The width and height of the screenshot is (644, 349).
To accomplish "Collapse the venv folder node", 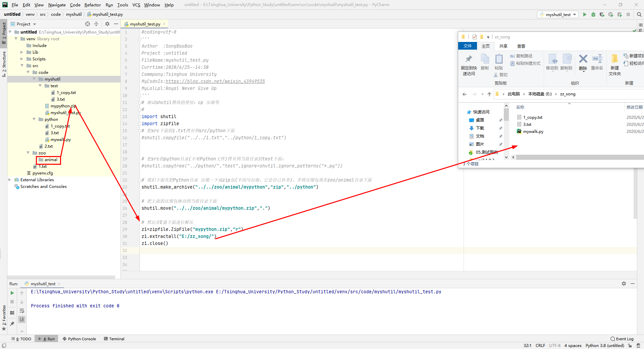I will coord(16,39).
